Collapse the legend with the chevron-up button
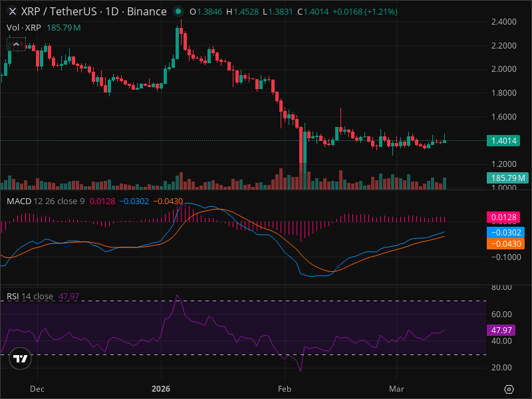This screenshot has height=399, width=532. 16,44
